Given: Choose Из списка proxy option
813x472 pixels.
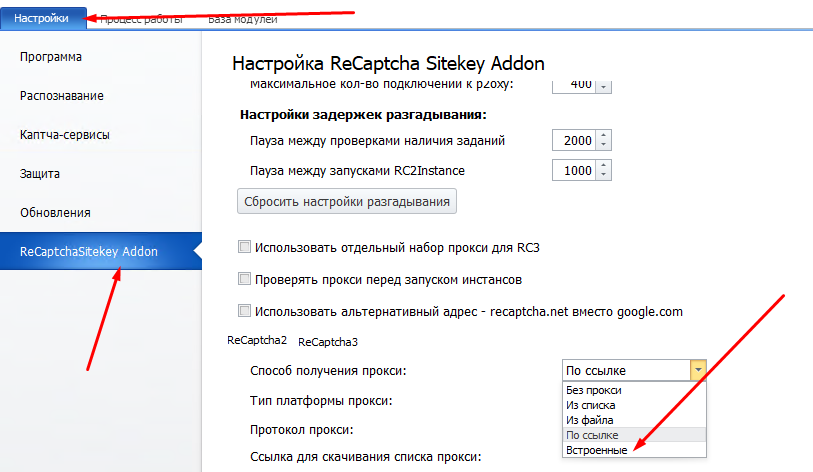Looking at the screenshot, I should point(634,405).
